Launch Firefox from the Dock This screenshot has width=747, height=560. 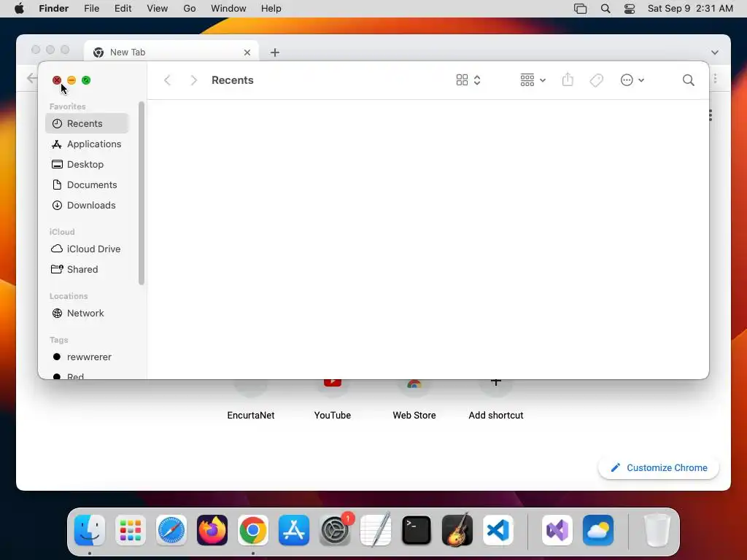tap(212, 530)
